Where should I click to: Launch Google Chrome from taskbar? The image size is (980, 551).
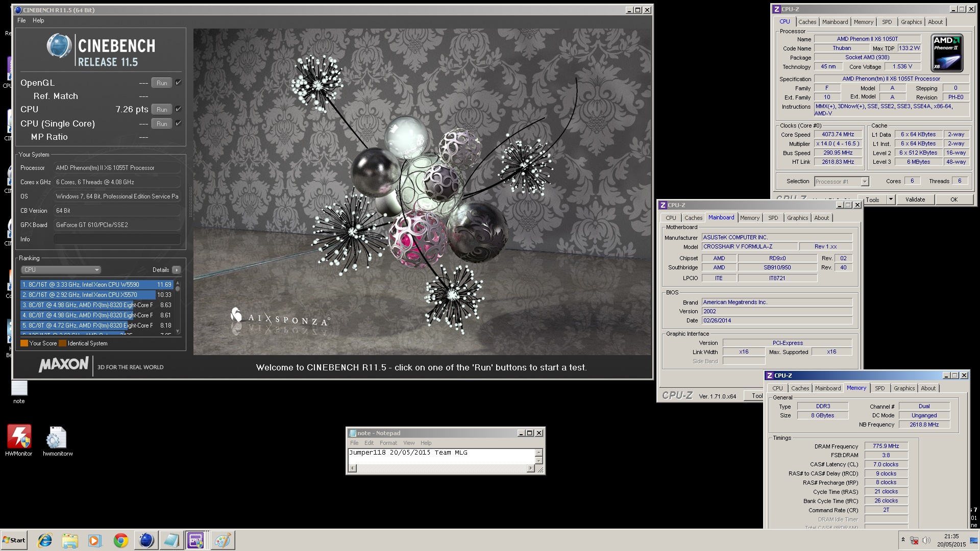click(x=121, y=540)
